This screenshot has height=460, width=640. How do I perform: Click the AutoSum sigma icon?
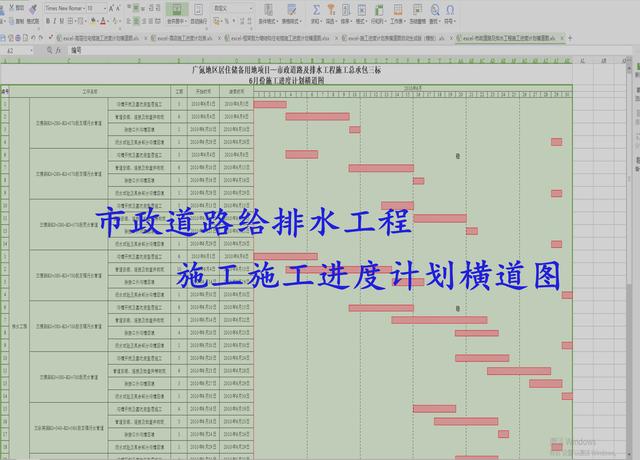(316, 10)
